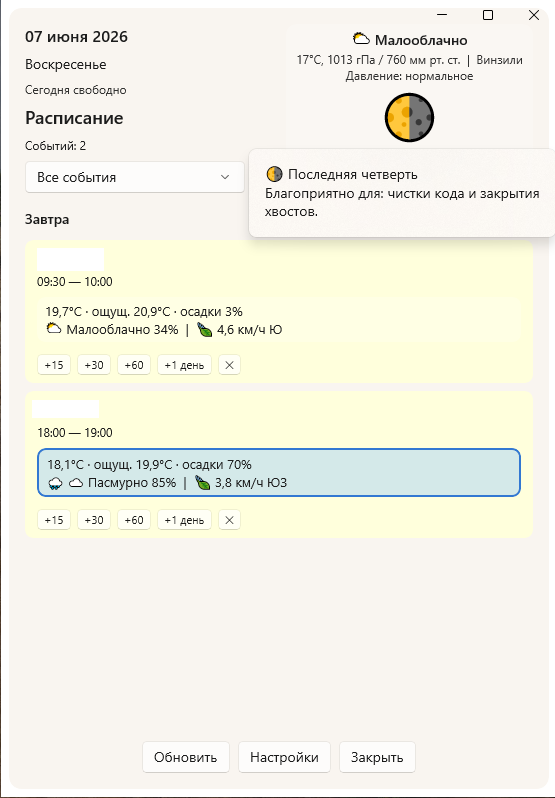The height and width of the screenshot is (798, 555).
Task: Postpone the 09:30 event by +15 minutes
Action: point(54,365)
